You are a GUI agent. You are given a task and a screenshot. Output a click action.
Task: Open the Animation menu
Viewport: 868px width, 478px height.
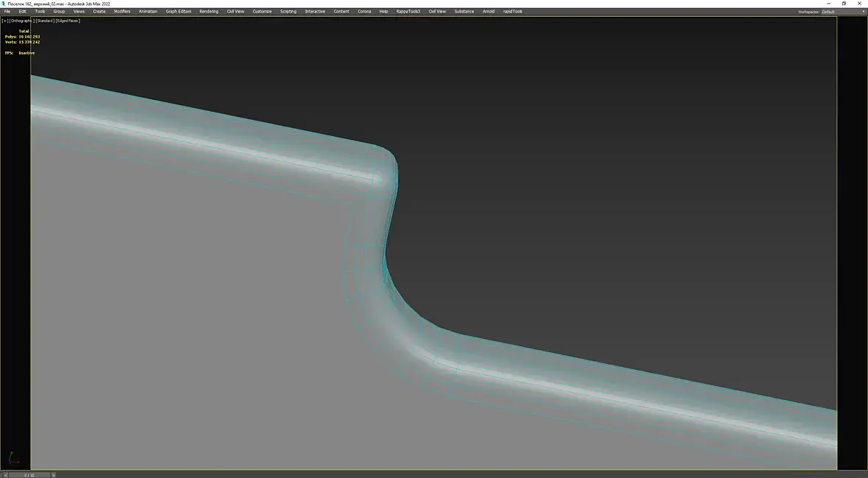point(148,11)
